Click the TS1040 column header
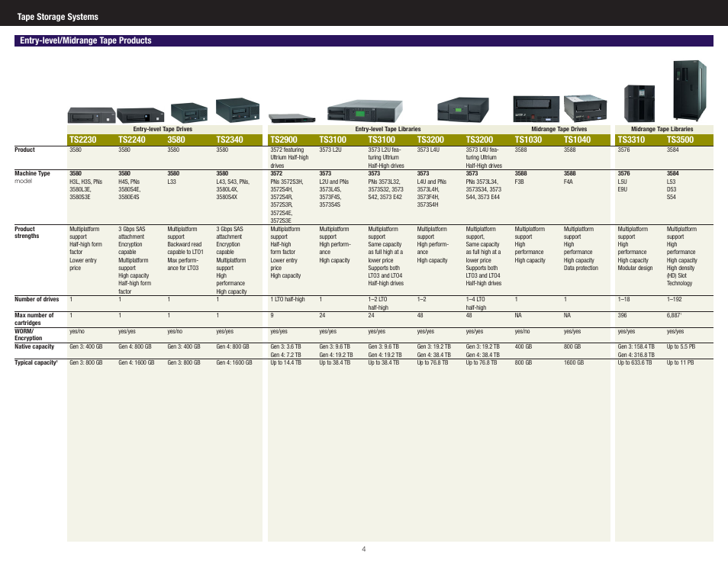728x563 pixels. pyautogui.click(x=577, y=140)
